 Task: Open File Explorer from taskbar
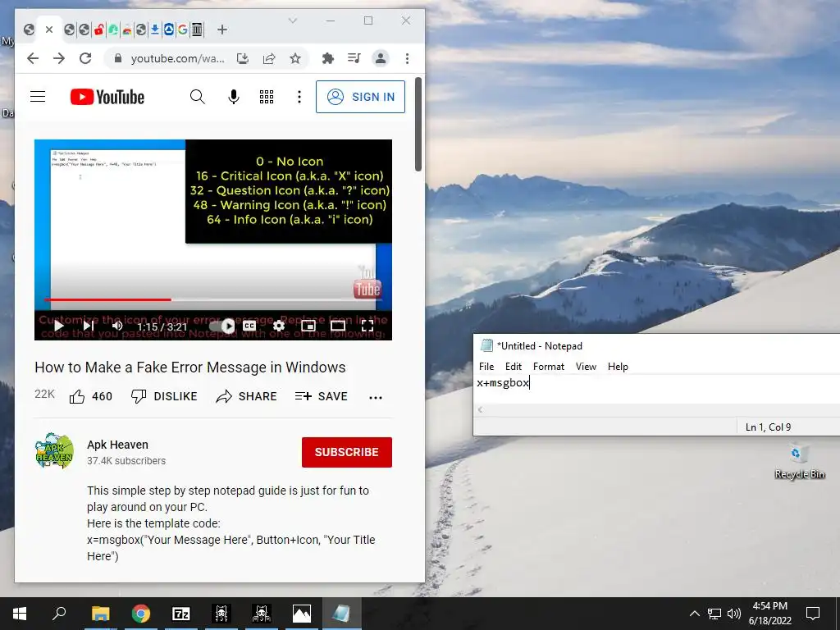tap(100, 614)
